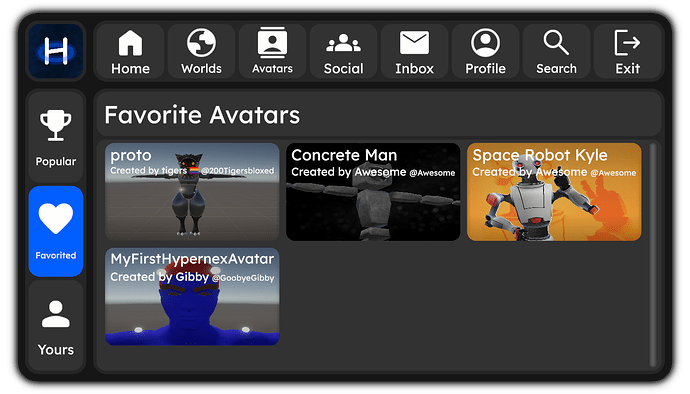690x394 pixels.
Task: Click the Search label text
Action: click(x=556, y=69)
